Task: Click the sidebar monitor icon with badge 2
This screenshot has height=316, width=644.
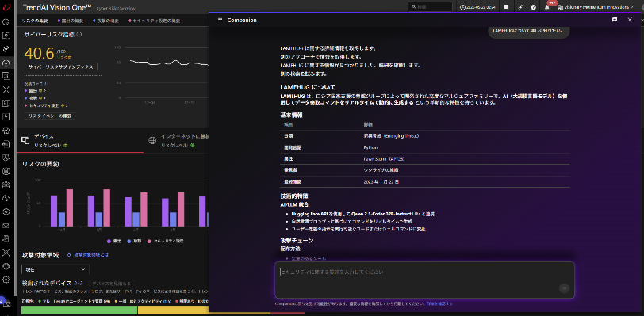Action: [6, 304]
